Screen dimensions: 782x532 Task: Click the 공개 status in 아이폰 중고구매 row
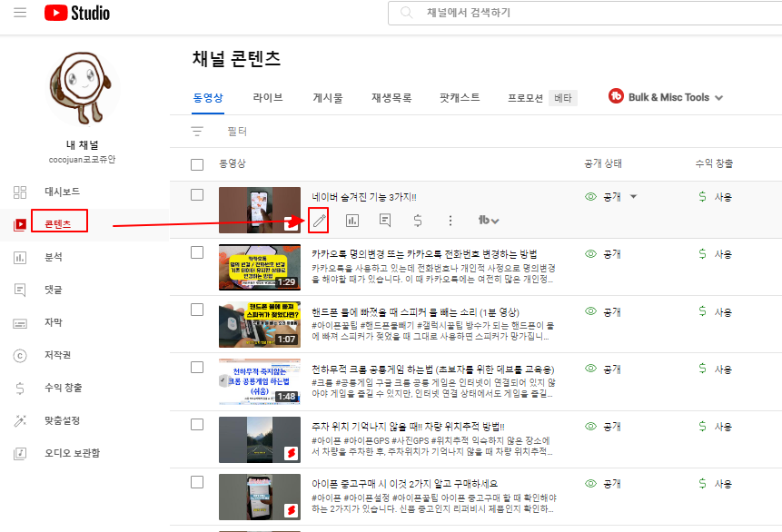tap(611, 484)
